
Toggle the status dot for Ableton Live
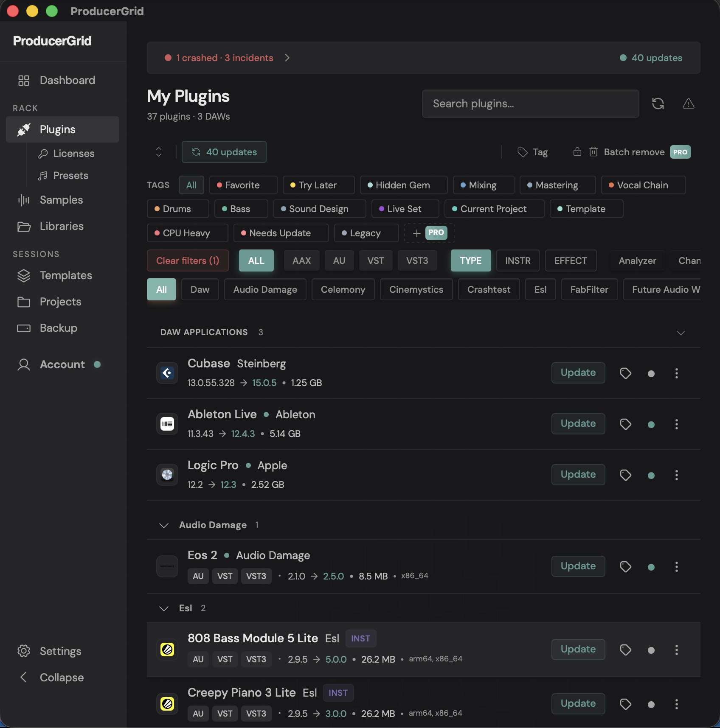click(x=651, y=425)
